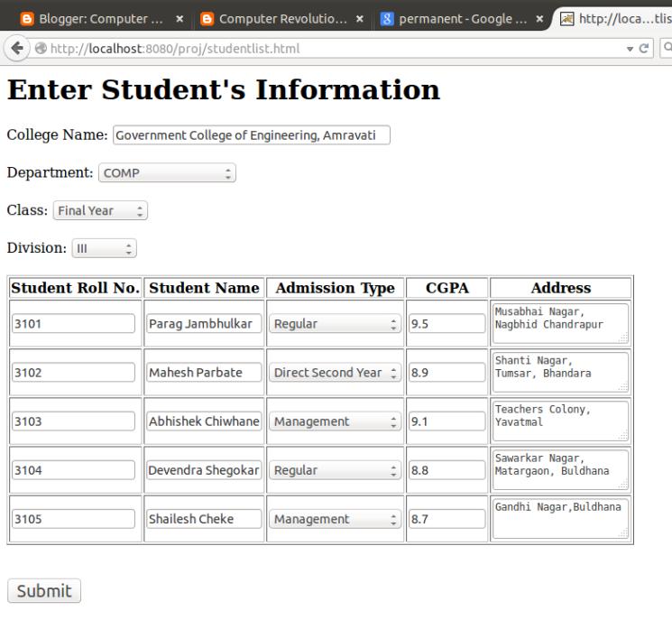Click the Admission Type column header
This screenshot has height=620, width=672.
pos(336,288)
